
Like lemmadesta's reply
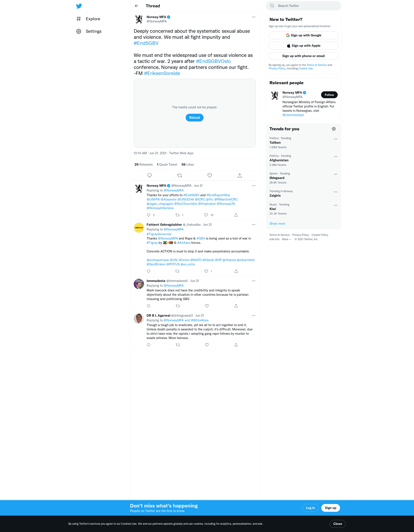coord(207,306)
